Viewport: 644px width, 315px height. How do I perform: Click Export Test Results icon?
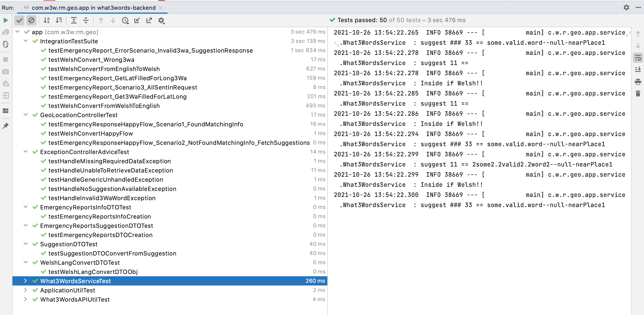[x=149, y=20]
